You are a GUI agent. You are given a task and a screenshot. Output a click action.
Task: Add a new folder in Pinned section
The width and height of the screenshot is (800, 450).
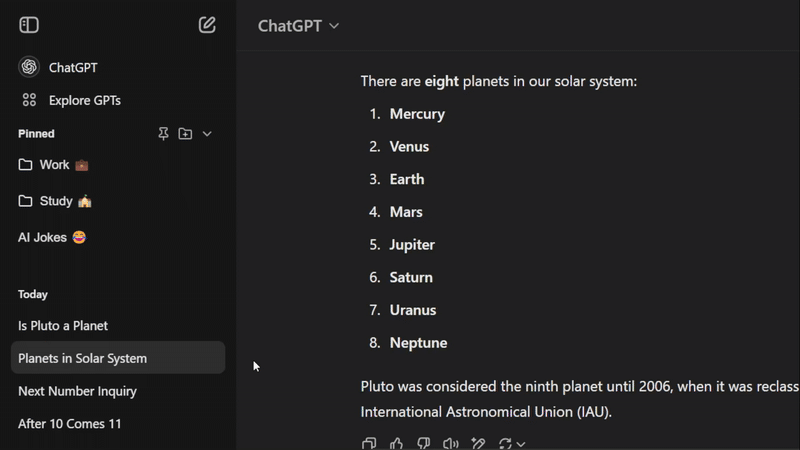[x=185, y=134]
